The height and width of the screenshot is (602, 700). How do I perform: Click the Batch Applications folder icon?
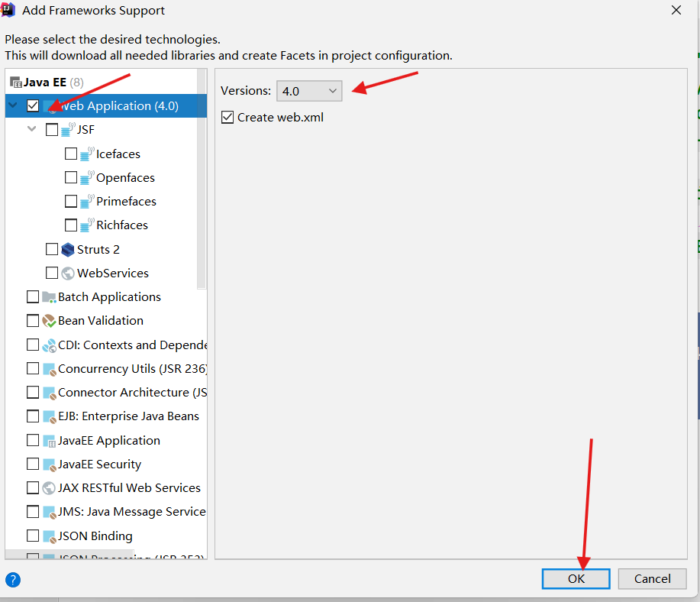click(49, 296)
